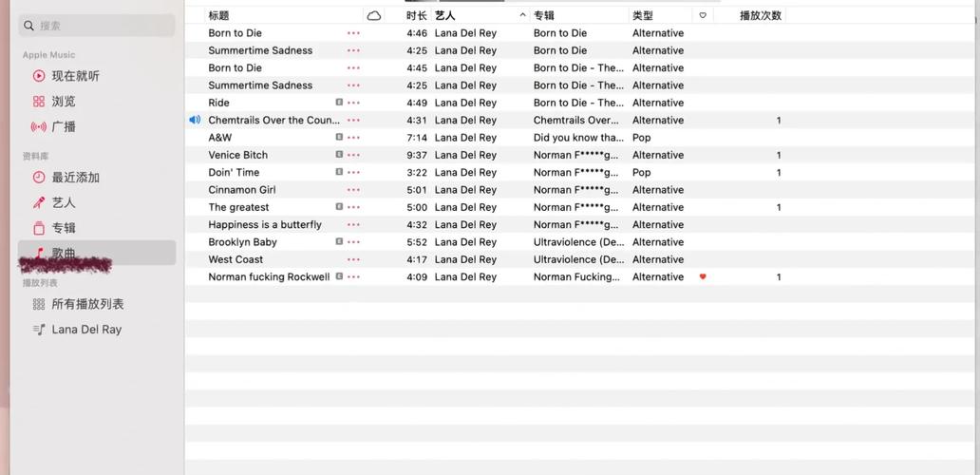The height and width of the screenshot is (475, 980).
Task: Sort songs by 类型 column header
Action: point(643,15)
